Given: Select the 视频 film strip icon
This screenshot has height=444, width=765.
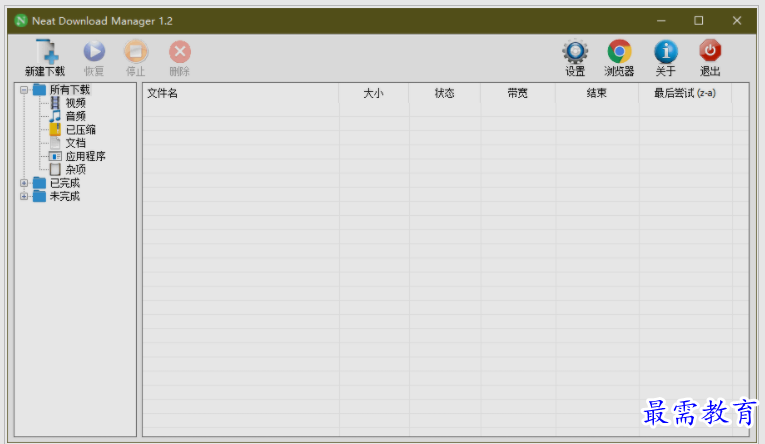Looking at the screenshot, I should point(55,103).
